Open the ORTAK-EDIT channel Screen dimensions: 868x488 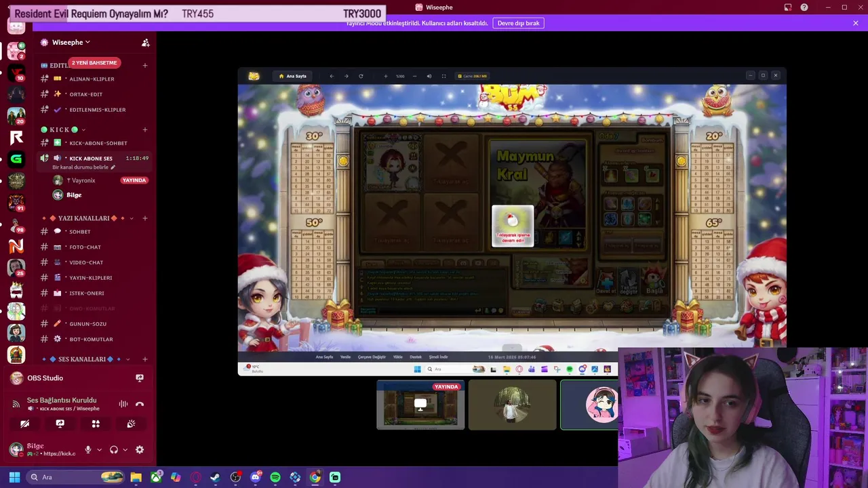[95, 94]
